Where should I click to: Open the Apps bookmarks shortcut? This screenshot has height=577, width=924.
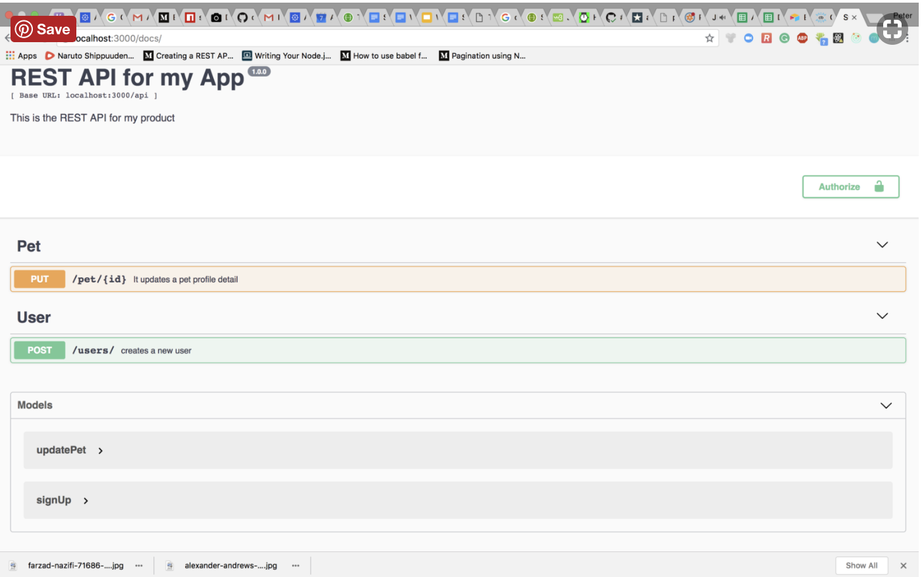(x=21, y=56)
